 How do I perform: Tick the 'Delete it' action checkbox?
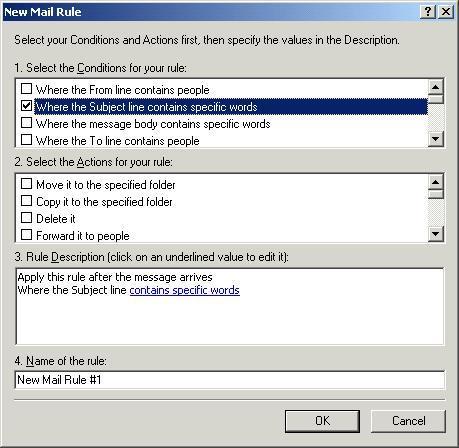pyautogui.click(x=26, y=218)
